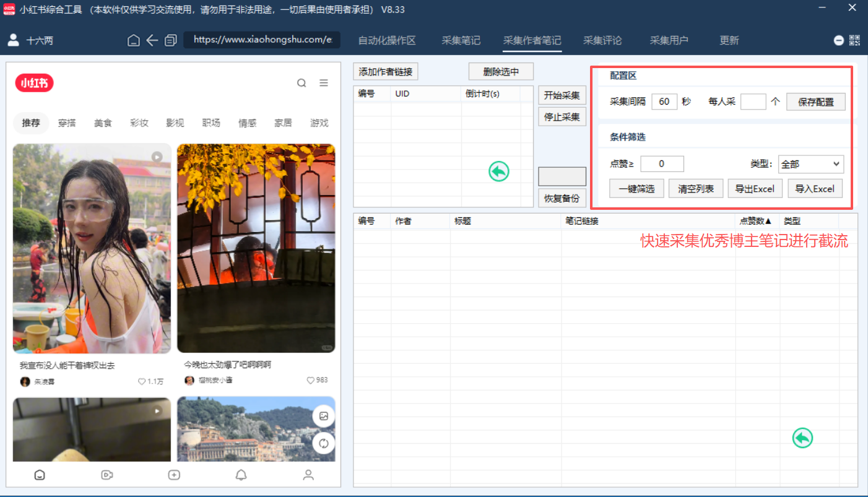This screenshot has width=868, height=497.
Task: Switch to the 自动化操作区 tab
Action: click(x=387, y=40)
